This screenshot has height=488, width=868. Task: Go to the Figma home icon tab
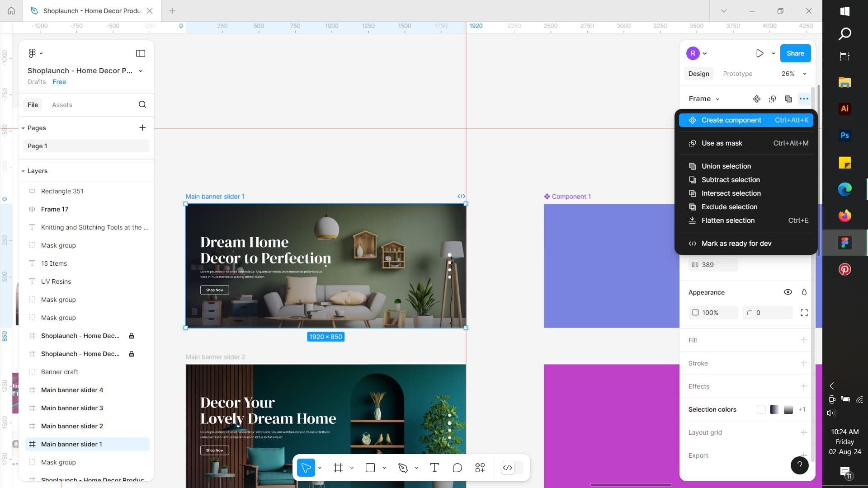pos(11,11)
